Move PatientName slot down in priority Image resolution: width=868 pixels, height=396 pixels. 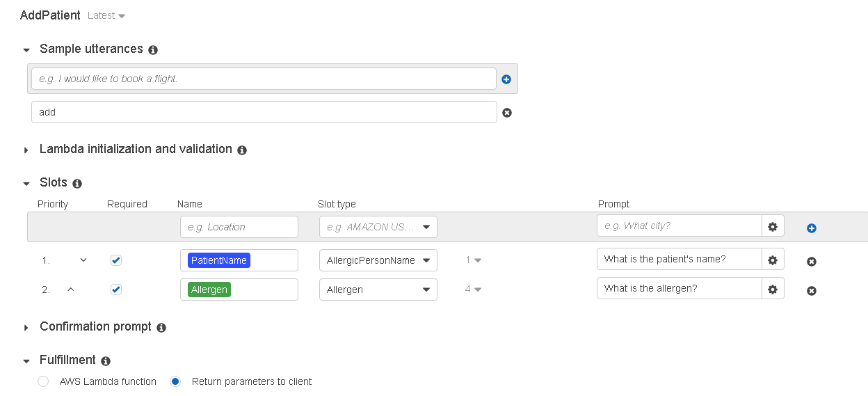(x=83, y=260)
